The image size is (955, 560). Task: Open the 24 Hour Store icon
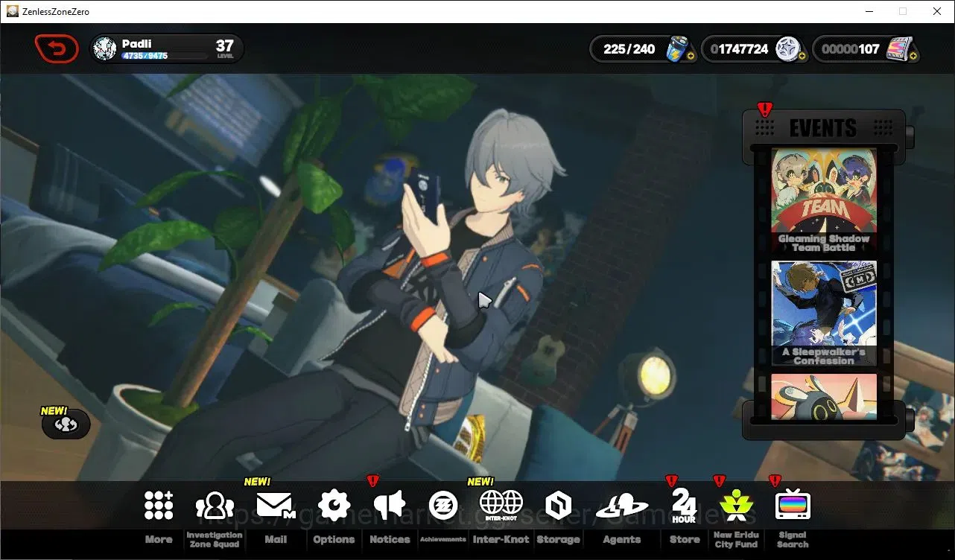tap(684, 506)
